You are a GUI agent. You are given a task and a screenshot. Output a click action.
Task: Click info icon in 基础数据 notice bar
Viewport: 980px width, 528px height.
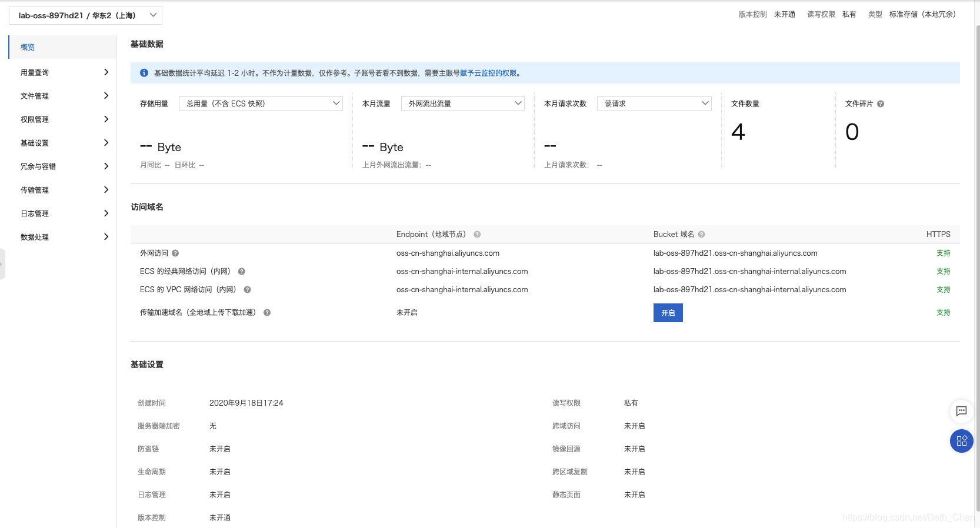point(144,73)
